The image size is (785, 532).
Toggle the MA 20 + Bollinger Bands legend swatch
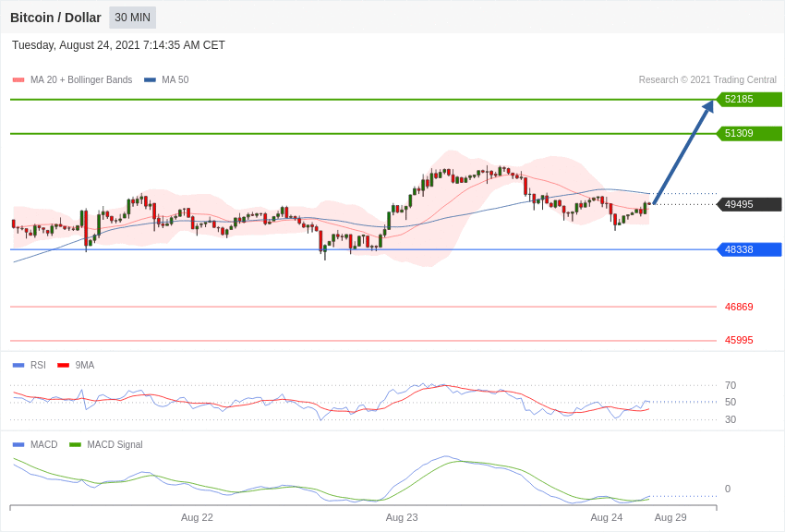click(x=18, y=80)
